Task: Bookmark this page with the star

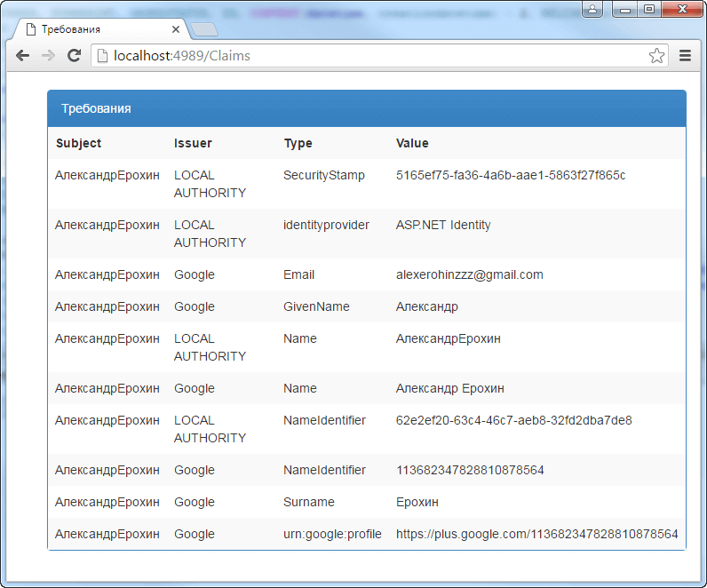Action: coord(656,55)
